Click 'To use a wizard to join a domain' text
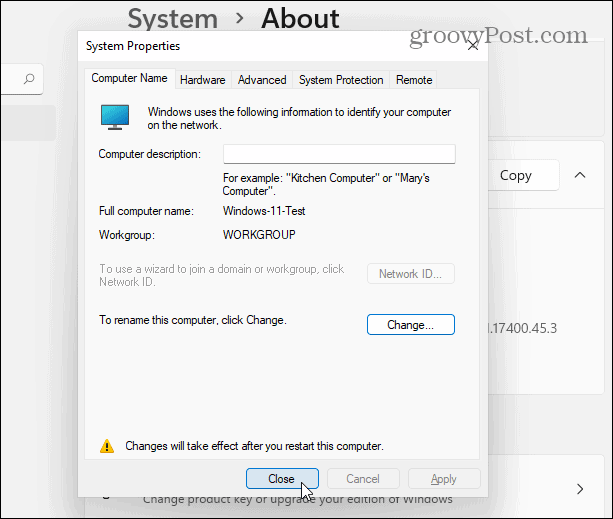This screenshot has height=519, width=613. pyautogui.click(x=221, y=275)
